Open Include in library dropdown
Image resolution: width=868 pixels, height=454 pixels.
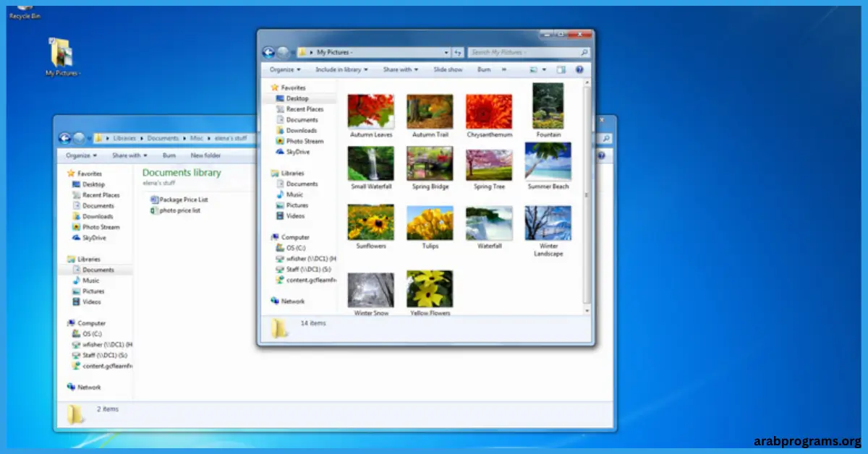[x=341, y=69]
